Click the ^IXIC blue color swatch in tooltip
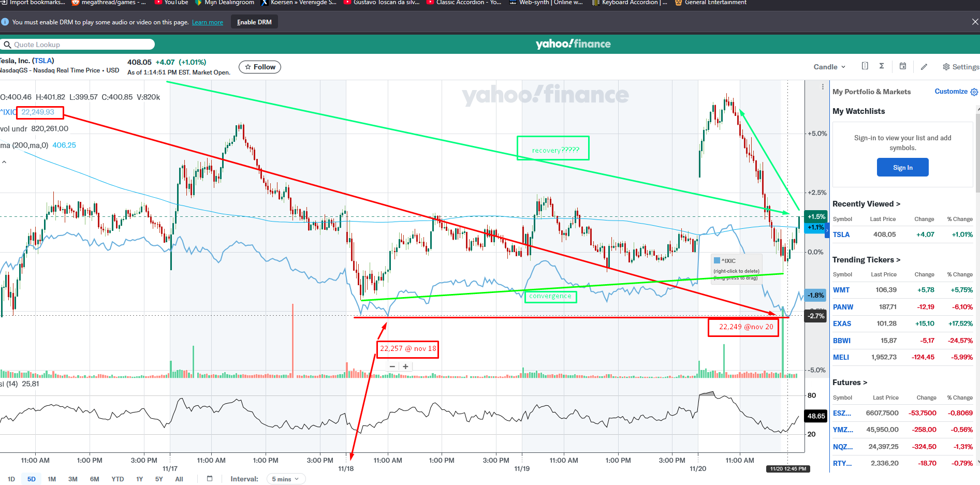The height and width of the screenshot is (485, 980). click(x=717, y=260)
